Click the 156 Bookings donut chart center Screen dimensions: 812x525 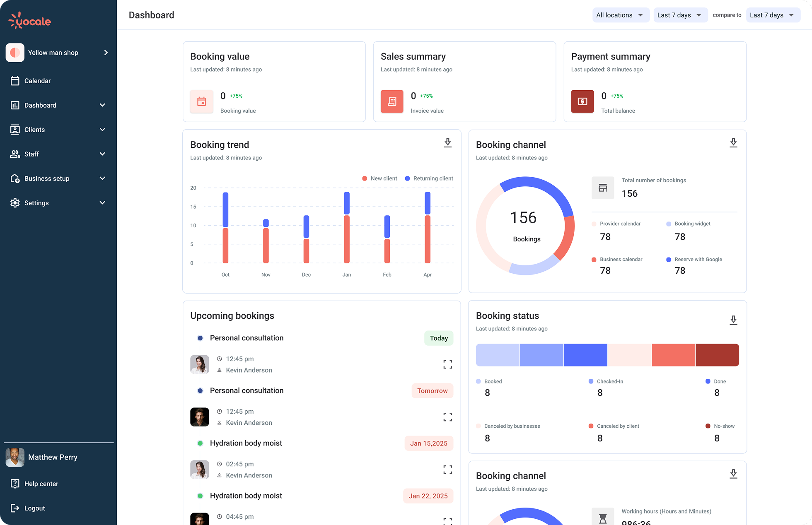pos(525,226)
